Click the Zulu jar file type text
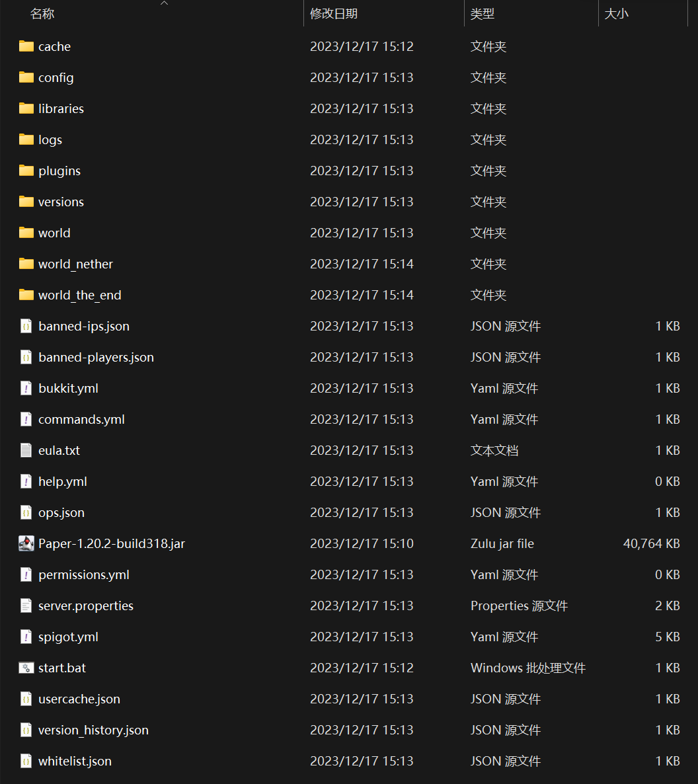The width and height of the screenshot is (698, 784). pos(502,543)
